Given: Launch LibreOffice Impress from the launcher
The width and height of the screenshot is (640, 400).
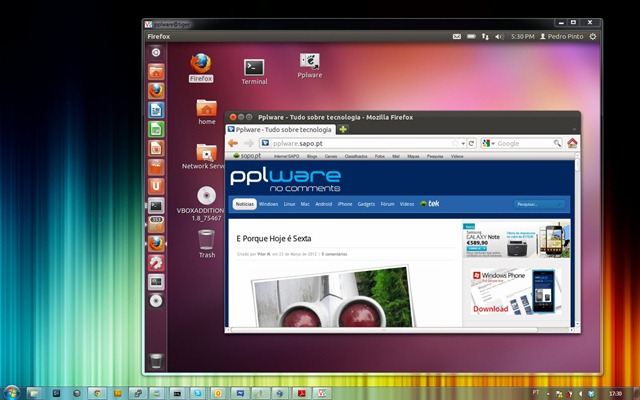Looking at the screenshot, I should (156, 148).
